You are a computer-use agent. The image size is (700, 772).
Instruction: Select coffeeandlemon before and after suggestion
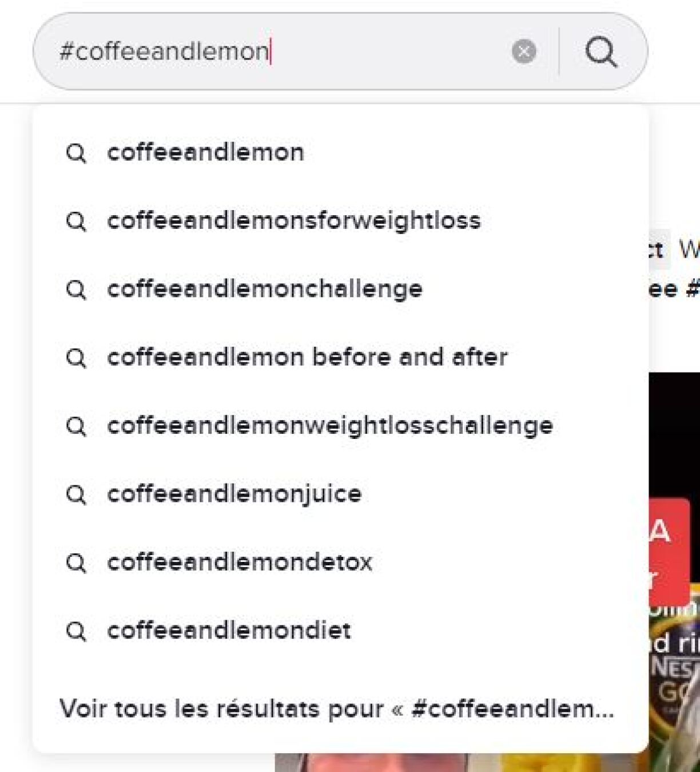[309, 357]
